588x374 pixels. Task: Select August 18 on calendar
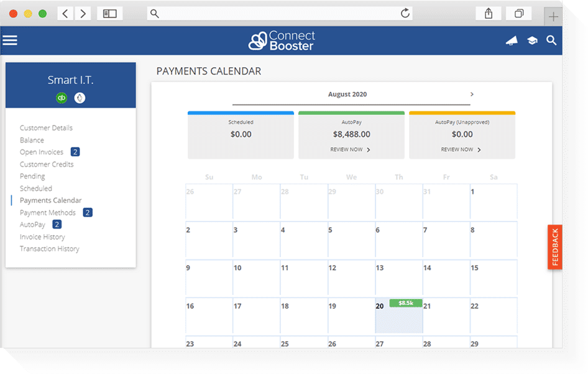(304, 316)
